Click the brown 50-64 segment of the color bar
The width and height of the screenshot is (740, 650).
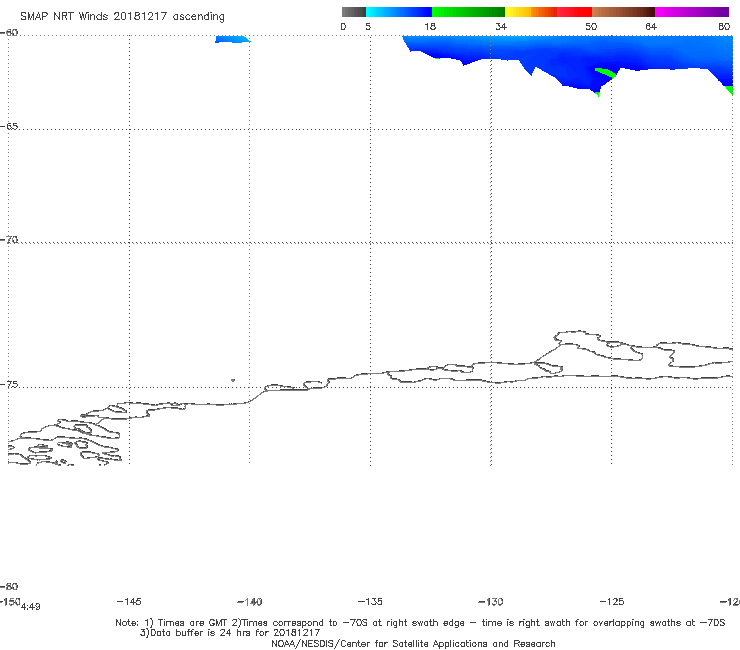(623, 12)
